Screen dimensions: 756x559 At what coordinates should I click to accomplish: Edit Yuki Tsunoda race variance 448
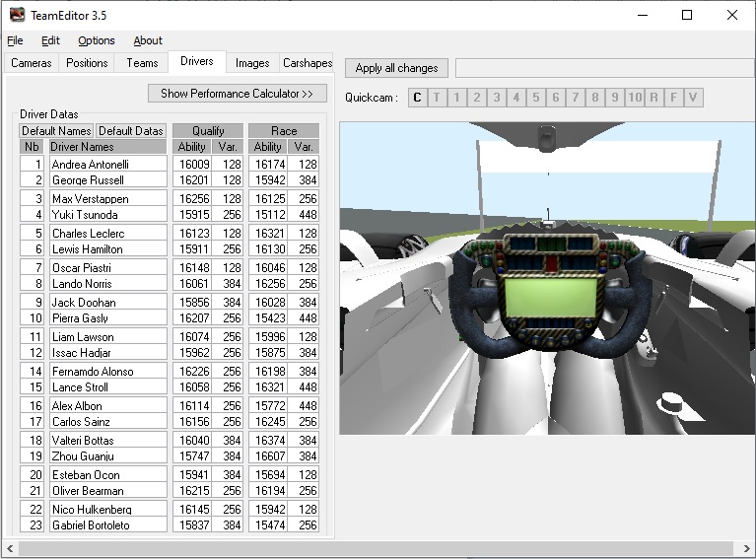pyautogui.click(x=304, y=215)
